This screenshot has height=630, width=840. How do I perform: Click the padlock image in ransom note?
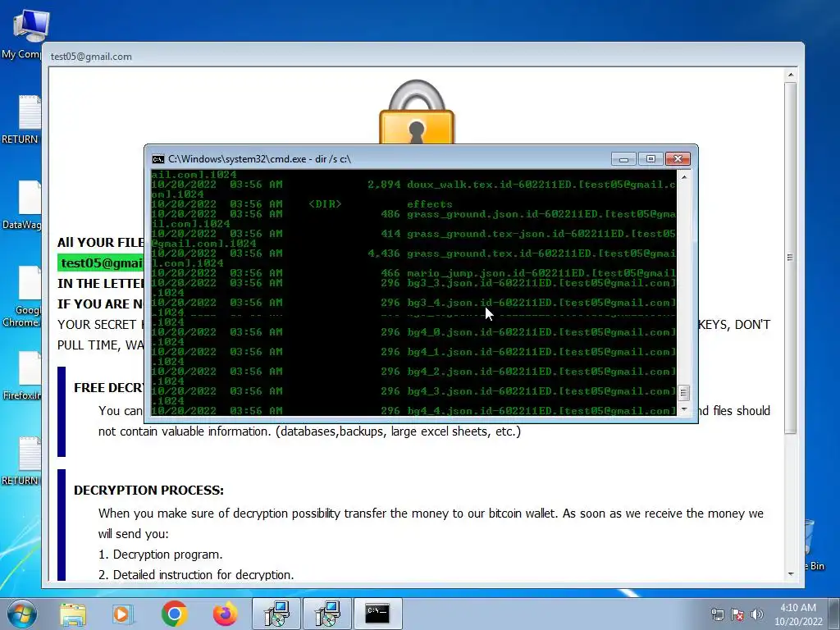(x=417, y=112)
